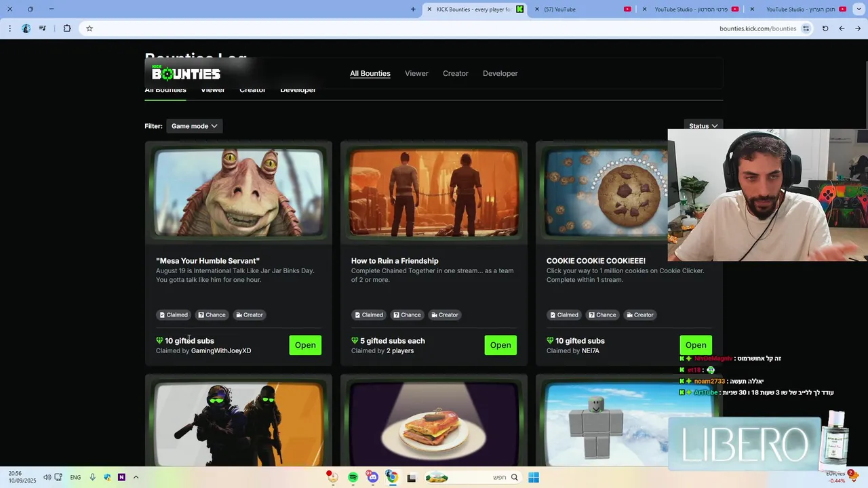
Task: Open the COOKIE COOKIE COOKIEEE bounty
Action: tap(696, 345)
